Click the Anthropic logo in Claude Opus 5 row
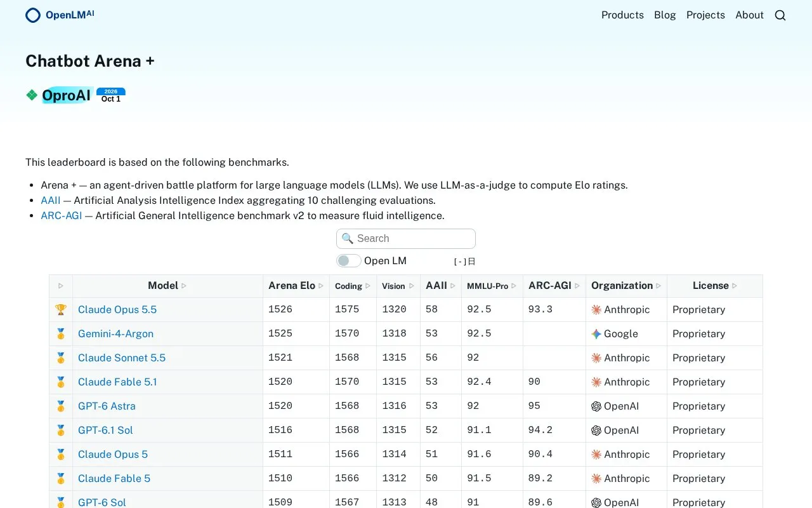Viewport: 812px width, 508px height. [x=596, y=455]
